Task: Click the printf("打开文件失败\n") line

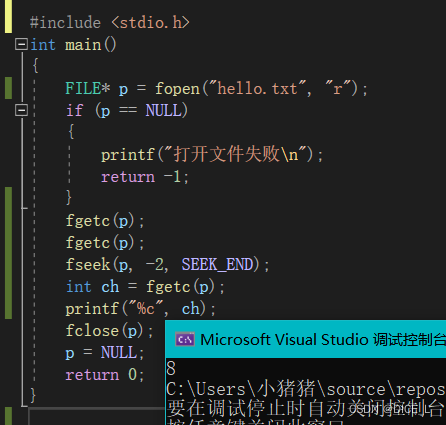Action: point(212,155)
